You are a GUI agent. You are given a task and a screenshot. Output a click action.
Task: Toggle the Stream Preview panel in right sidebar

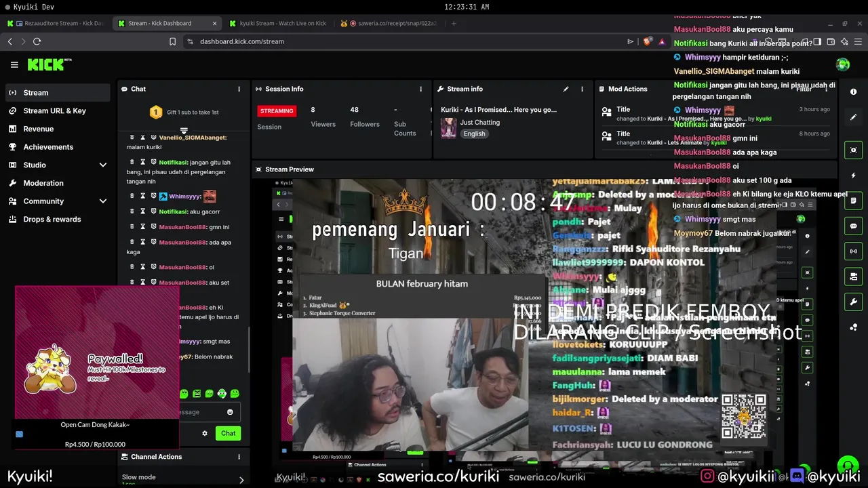click(853, 150)
